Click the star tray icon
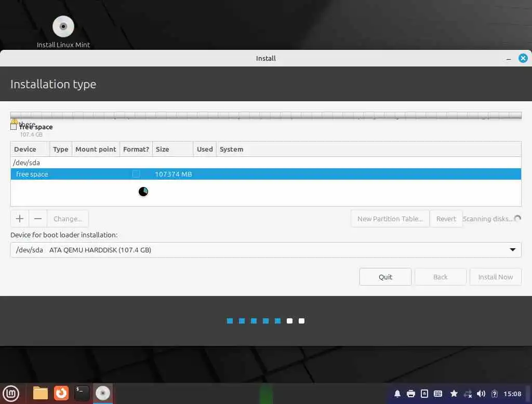This screenshot has width=532, height=404. 454,394
